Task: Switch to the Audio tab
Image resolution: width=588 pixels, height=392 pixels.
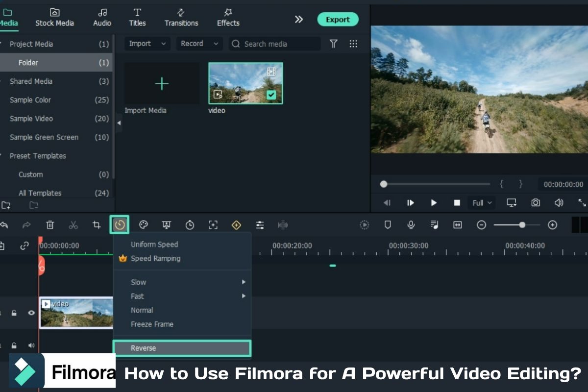Action: [102, 17]
